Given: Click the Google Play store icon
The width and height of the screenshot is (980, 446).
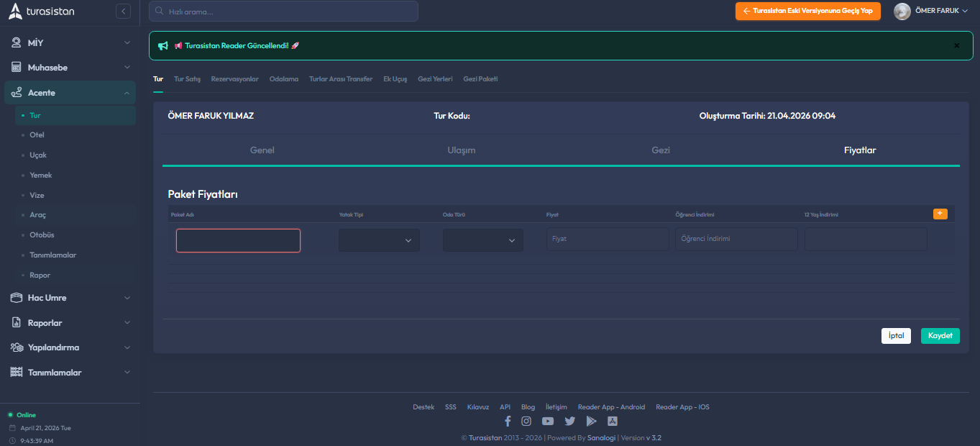Looking at the screenshot, I should tap(591, 421).
